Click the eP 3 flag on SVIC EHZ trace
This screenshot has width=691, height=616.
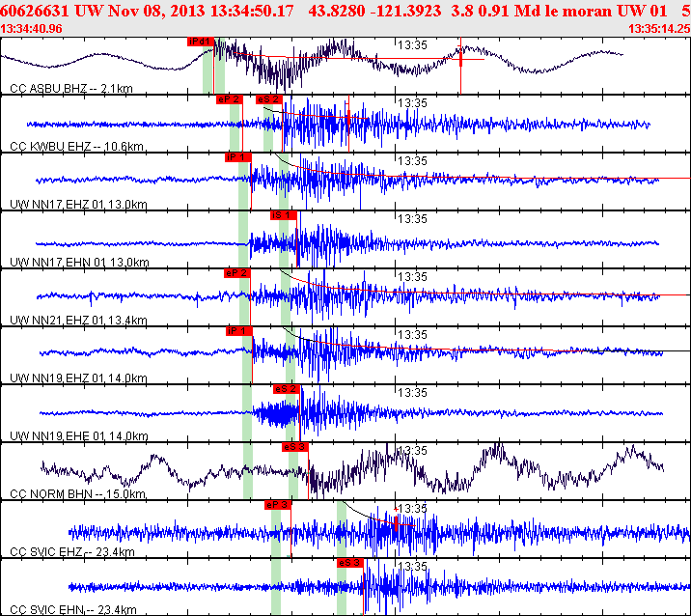point(278,505)
